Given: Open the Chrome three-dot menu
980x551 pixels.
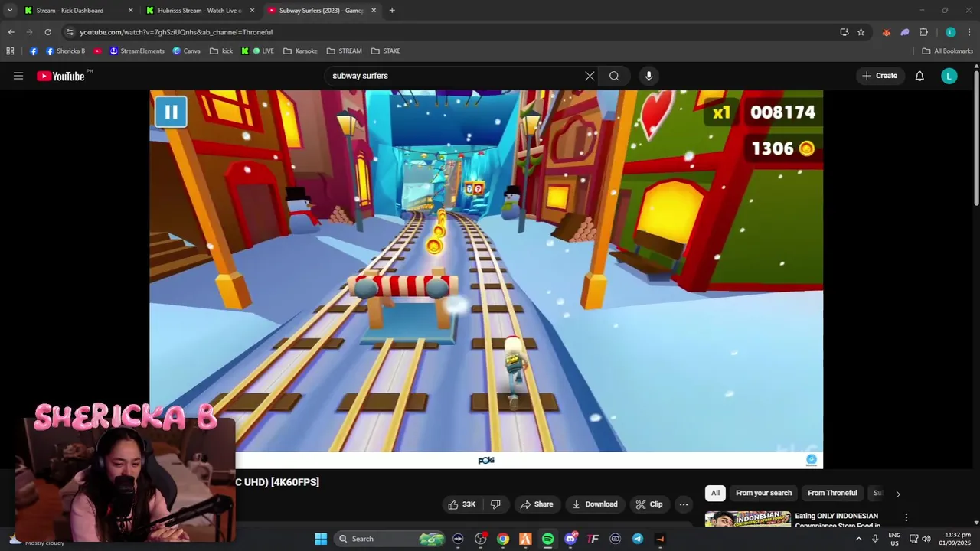Looking at the screenshot, I should click(x=969, y=32).
